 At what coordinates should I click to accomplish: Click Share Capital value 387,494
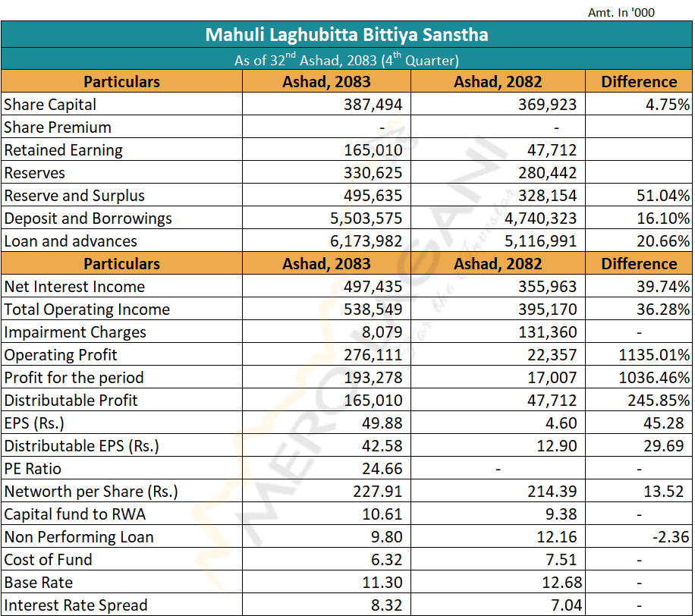coord(373,105)
